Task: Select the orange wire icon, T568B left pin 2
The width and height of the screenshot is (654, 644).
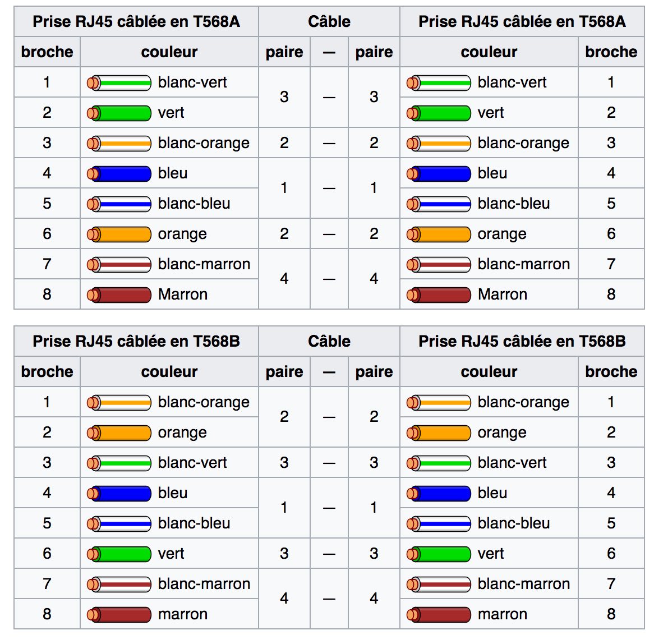Action: (x=119, y=433)
